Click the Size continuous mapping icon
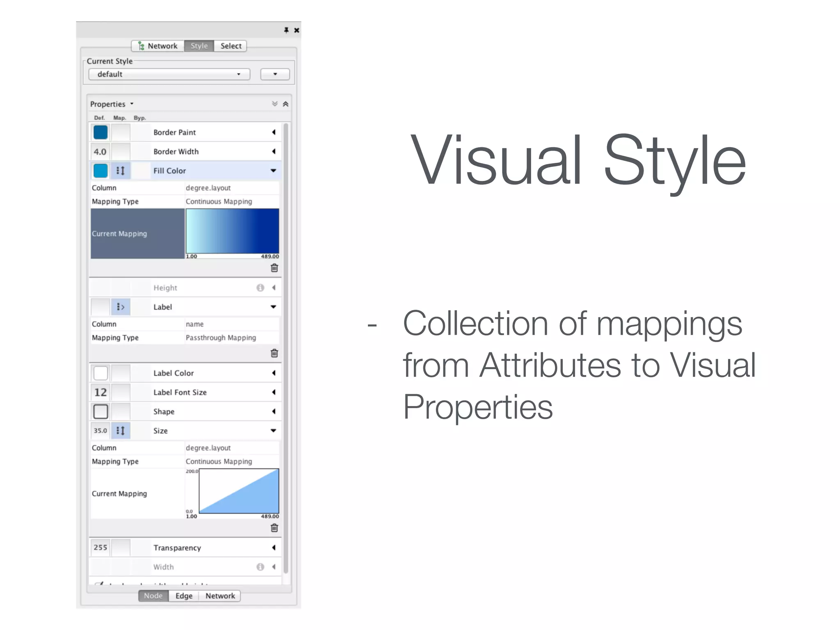840x630 pixels. tap(121, 431)
